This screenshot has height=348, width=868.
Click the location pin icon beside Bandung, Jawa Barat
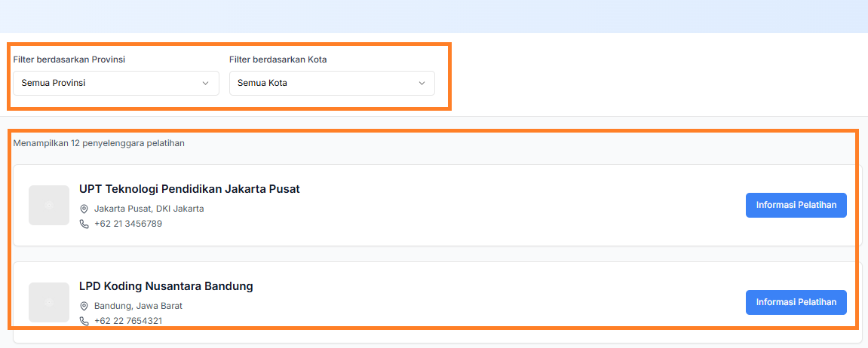(84, 306)
